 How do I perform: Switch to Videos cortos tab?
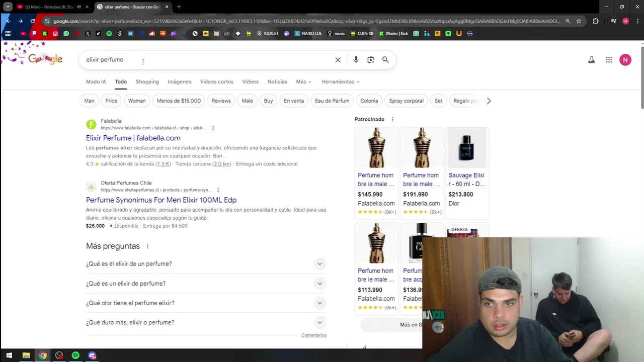pyautogui.click(x=217, y=81)
